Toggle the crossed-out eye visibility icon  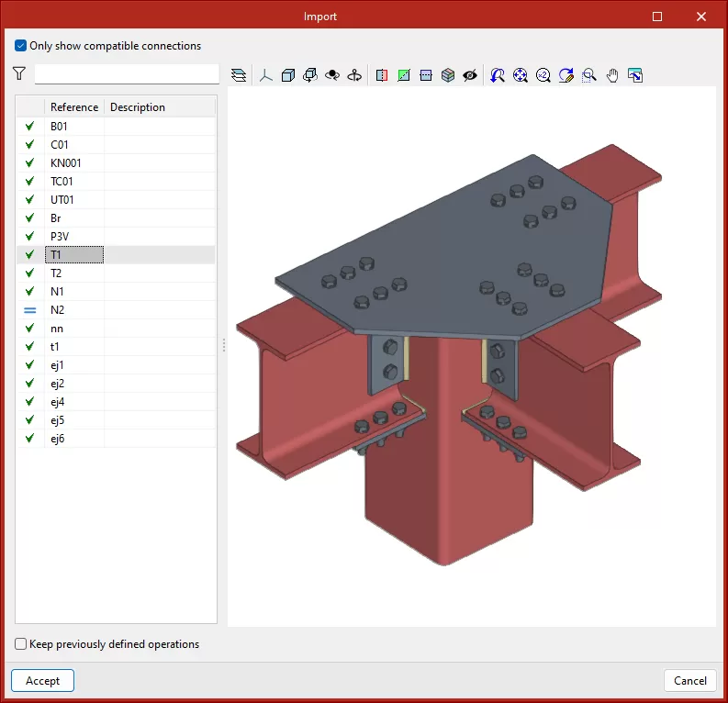pyautogui.click(x=470, y=75)
